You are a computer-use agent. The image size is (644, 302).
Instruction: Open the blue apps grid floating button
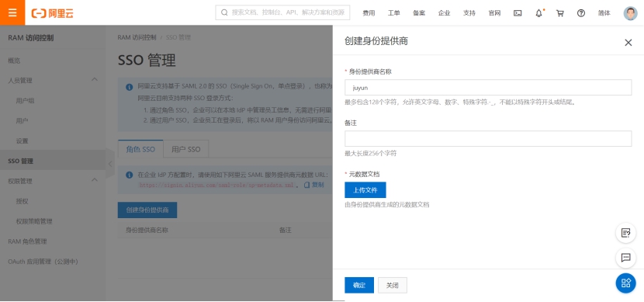point(625,283)
